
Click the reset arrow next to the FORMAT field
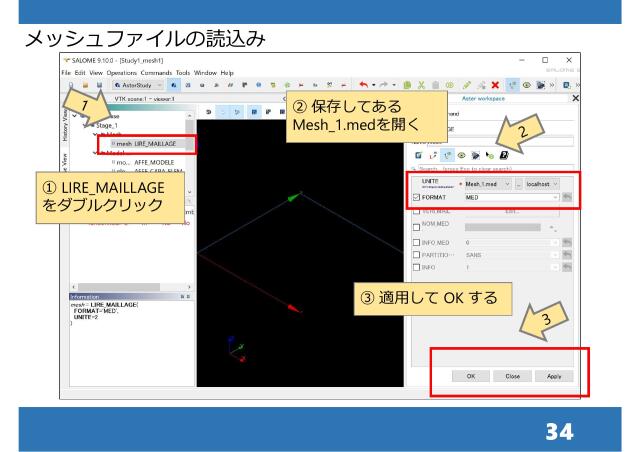click(x=568, y=197)
